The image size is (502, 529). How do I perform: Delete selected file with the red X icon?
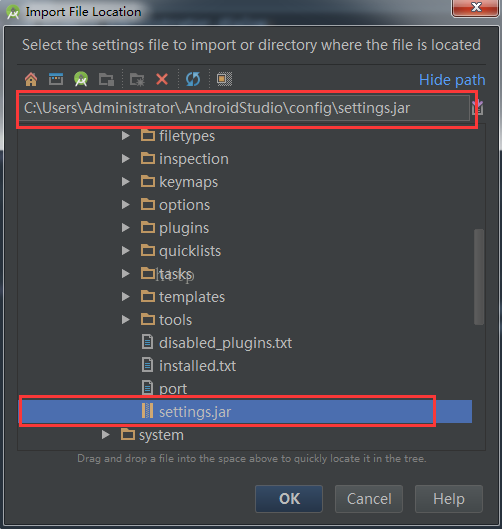(162, 80)
